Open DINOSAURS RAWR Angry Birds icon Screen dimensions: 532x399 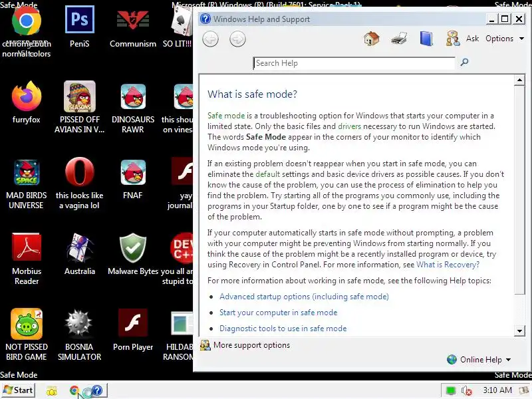pyautogui.click(x=133, y=96)
